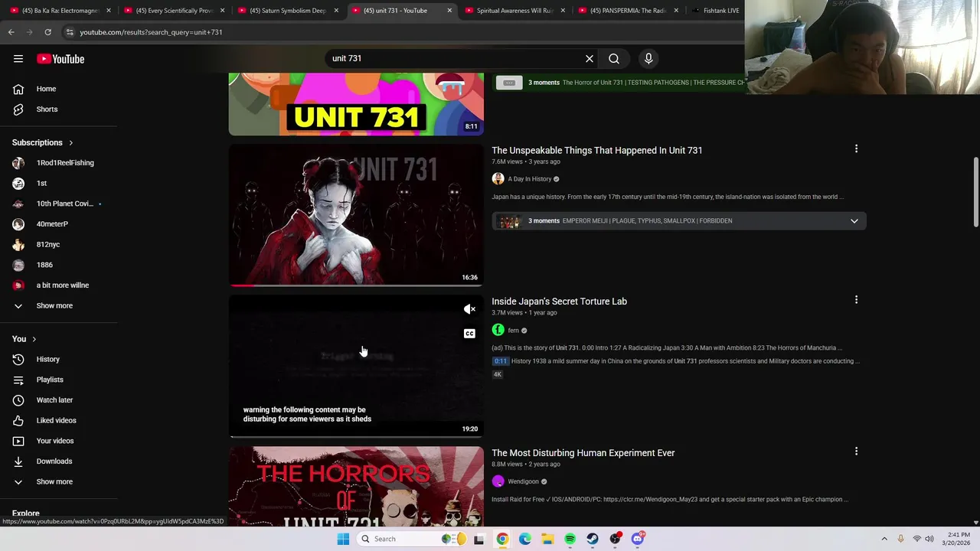The height and width of the screenshot is (551, 980).
Task: Close the Saturn Symbolism Deep tab
Action: coord(336,11)
